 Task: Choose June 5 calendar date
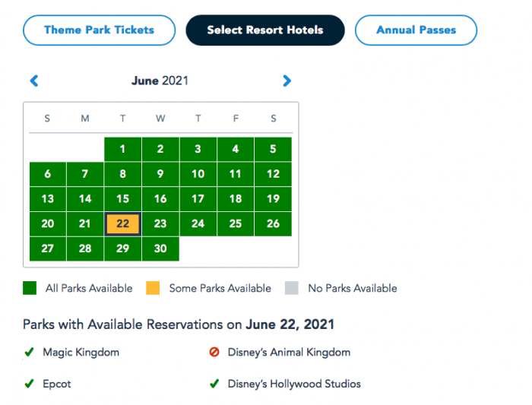click(x=273, y=150)
